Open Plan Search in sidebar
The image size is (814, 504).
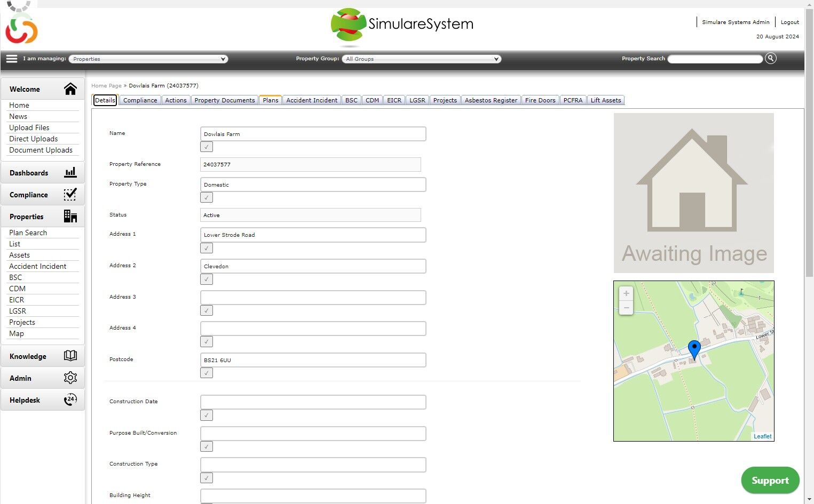click(28, 233)
